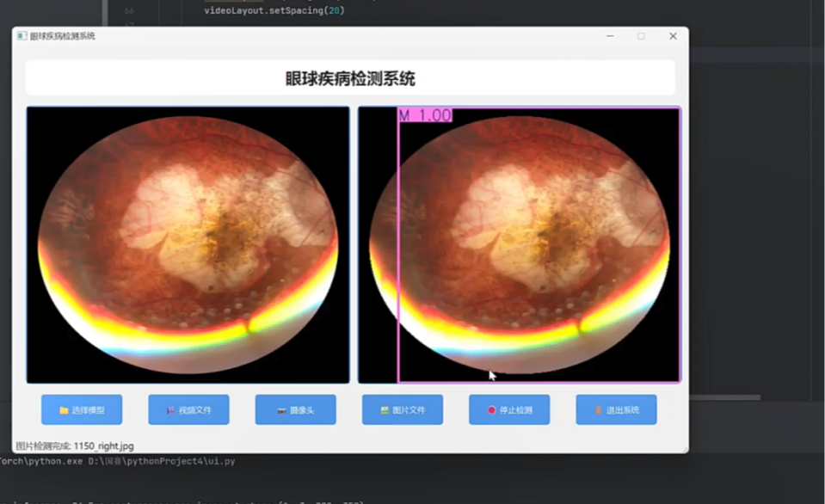The height and width of the screenshot is (504, 825).
Task: Click the 眼球疾病检测系统 header banner
Action: click(350, 79)
